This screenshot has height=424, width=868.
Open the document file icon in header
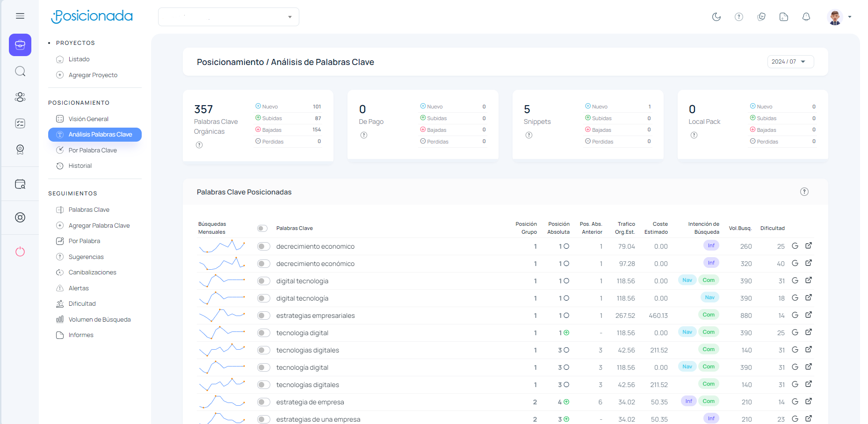[x=784, y=17]
